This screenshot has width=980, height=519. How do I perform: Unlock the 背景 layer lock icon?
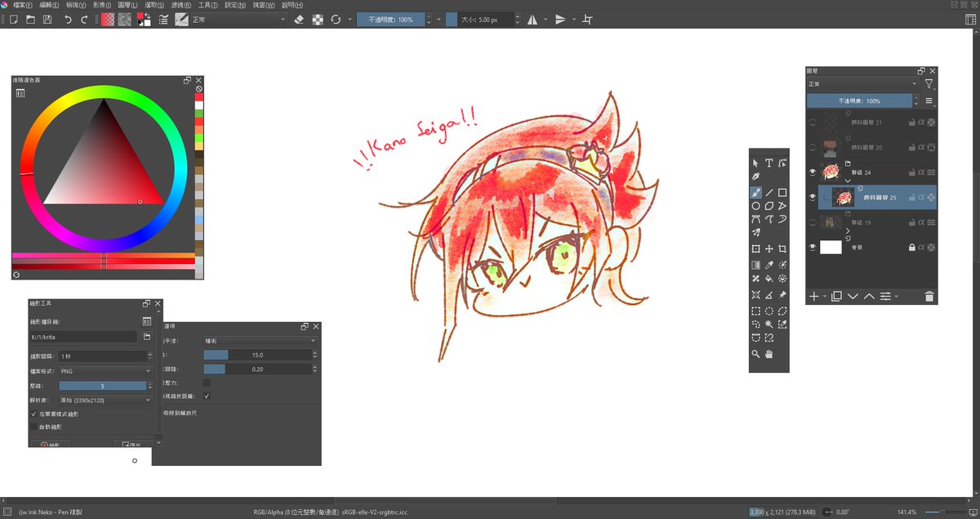pyautogui.click(x=911, y=247)
